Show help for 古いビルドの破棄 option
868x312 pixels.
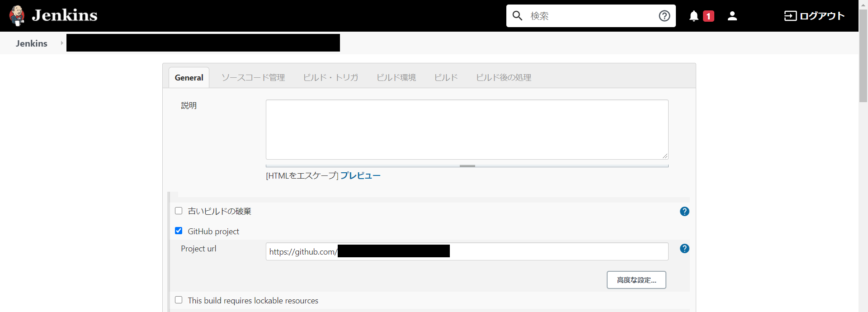click(684, 211)
